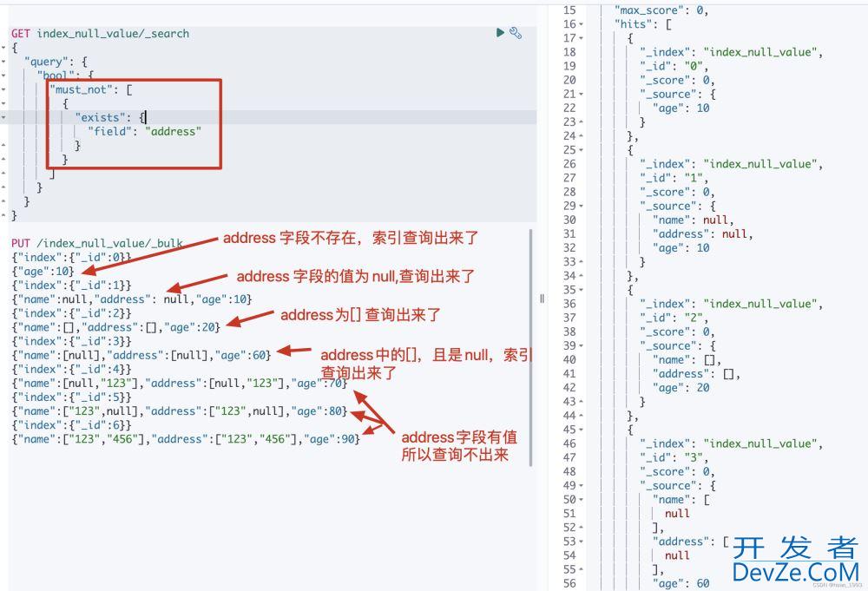This screenshot has width=868, height=591.
Task: Place cursor on the "exists": { line
Action: tap(111, 117)
